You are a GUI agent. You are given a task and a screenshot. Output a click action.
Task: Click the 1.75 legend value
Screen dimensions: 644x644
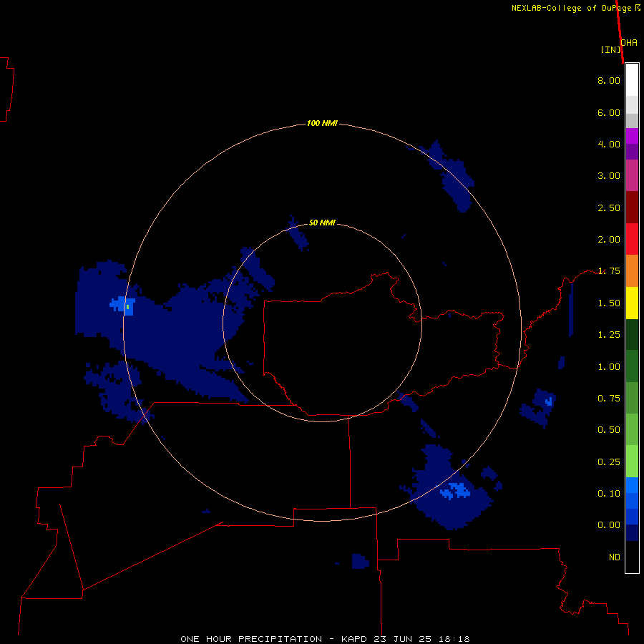point(609,271)
